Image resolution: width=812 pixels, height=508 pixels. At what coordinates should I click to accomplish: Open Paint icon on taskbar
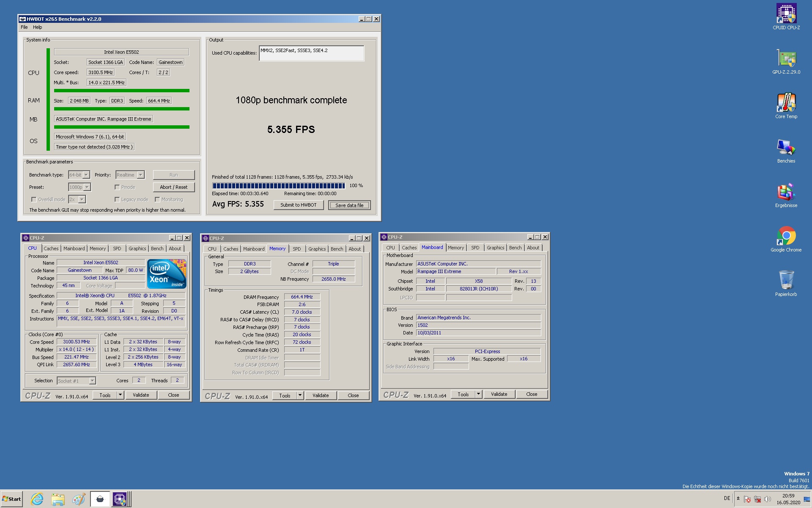(79, 499)
